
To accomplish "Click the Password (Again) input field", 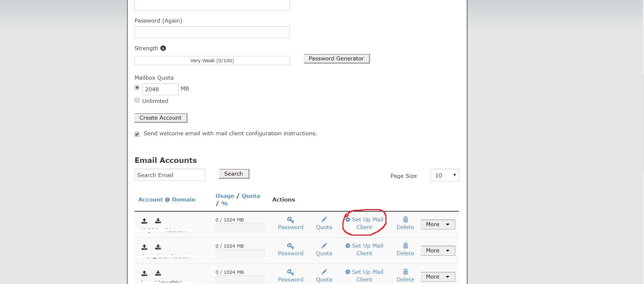I will 212,32.
